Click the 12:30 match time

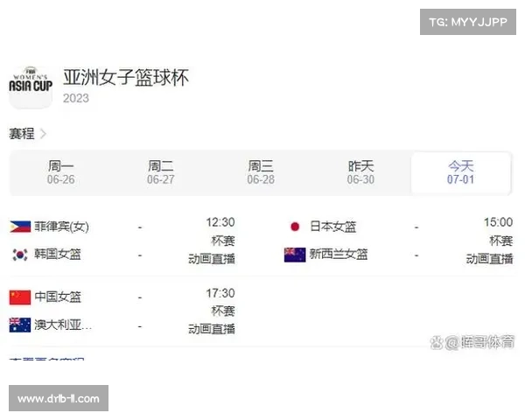point(220,222)
